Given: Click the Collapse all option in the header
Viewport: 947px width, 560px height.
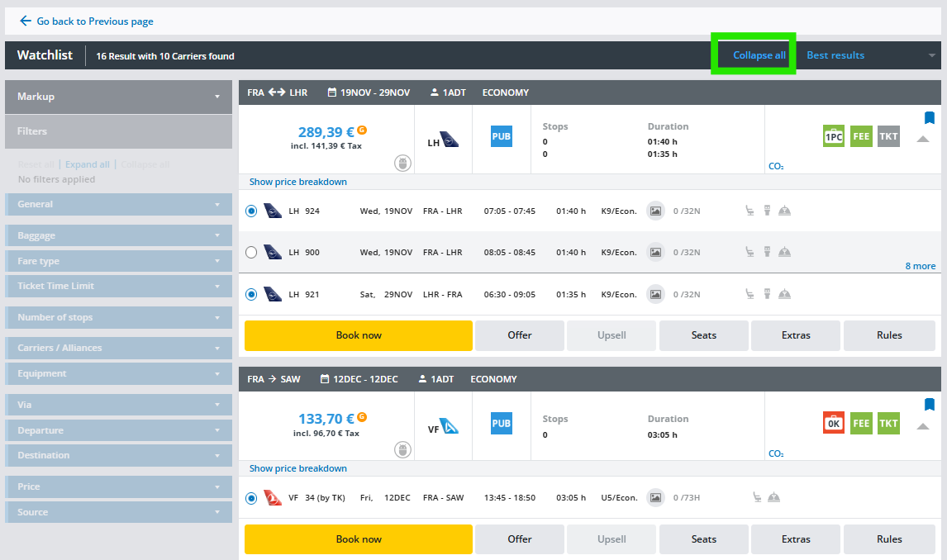Looking at the screenshot, I should 759,55.
